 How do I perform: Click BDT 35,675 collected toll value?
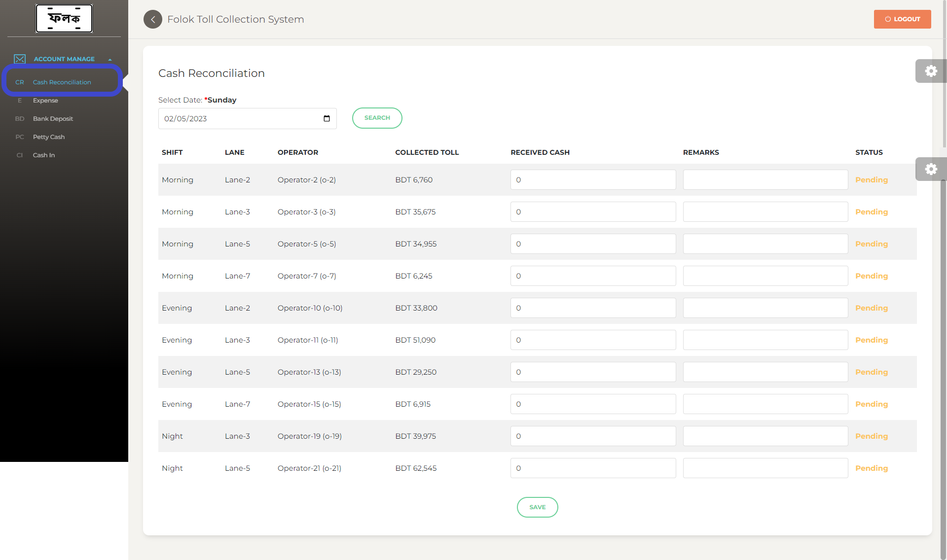click(415, 212)
